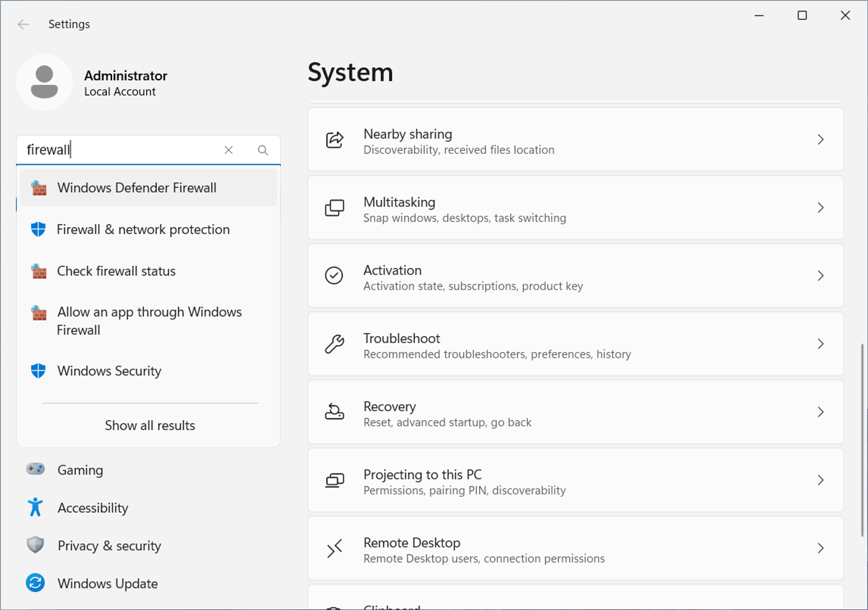Click the Gaming controller icon

35,469
